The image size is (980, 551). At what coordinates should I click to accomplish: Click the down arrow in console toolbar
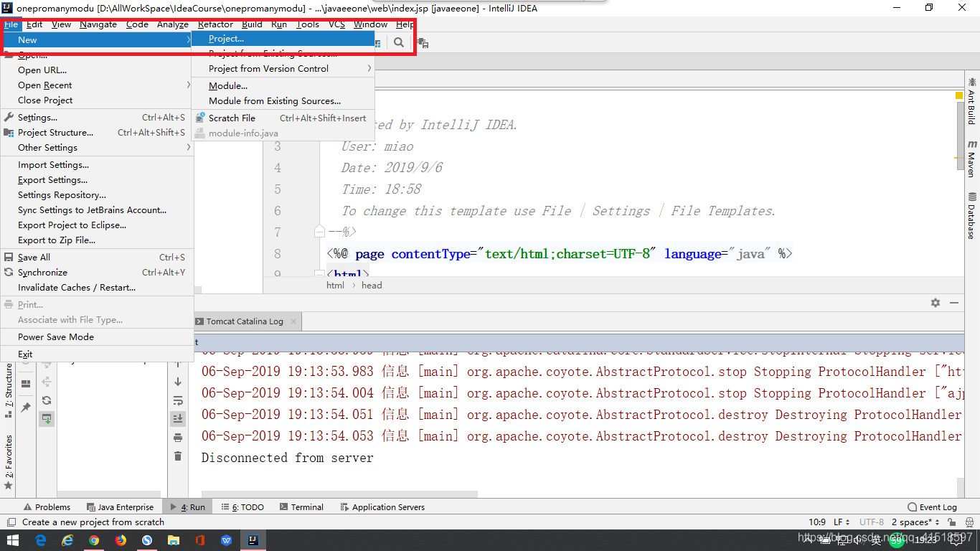point(178,382)
